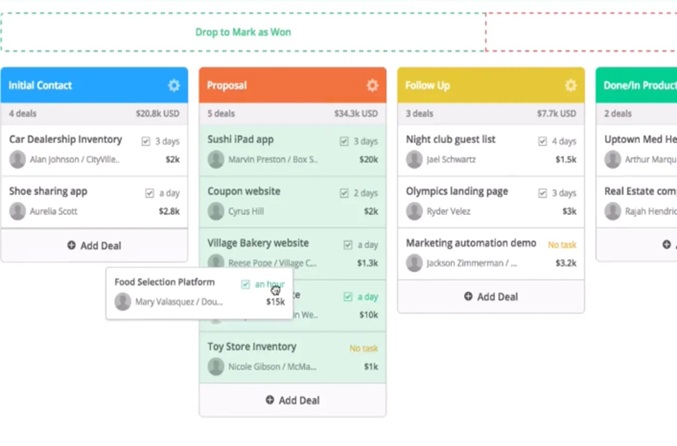Open the Village Bakery website deal

point(258,243)
